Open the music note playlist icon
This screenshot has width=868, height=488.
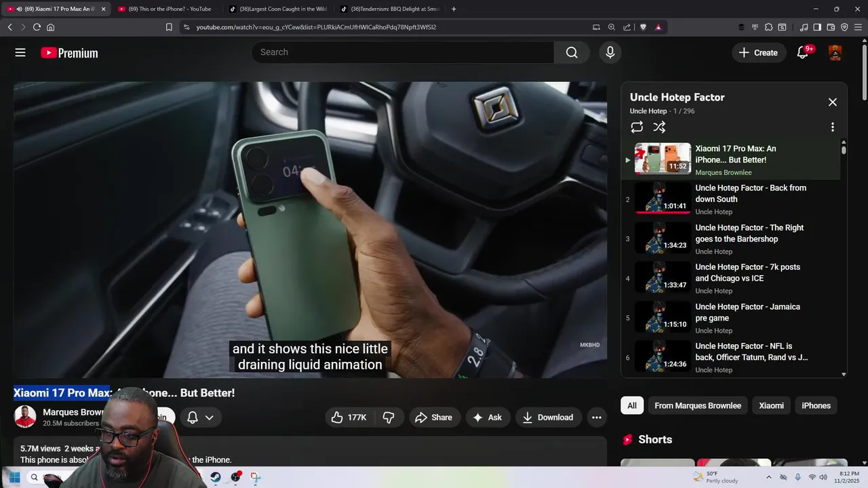(x=804, y=27)
